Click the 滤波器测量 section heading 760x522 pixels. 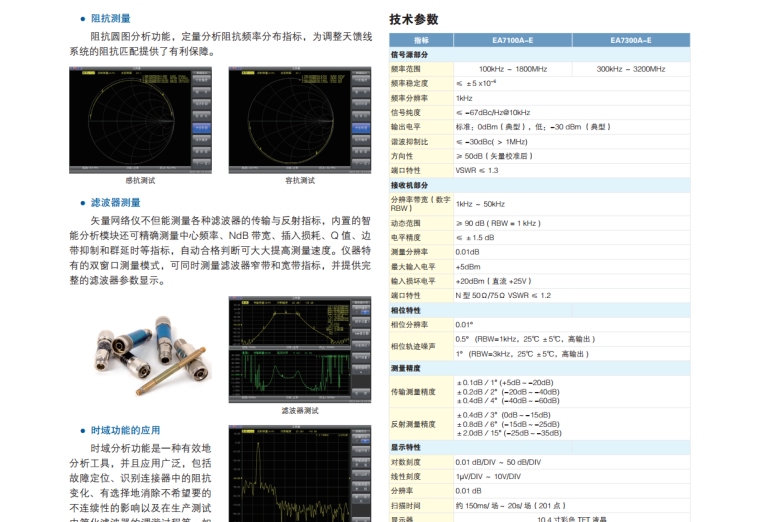click(x=115, y=203)
